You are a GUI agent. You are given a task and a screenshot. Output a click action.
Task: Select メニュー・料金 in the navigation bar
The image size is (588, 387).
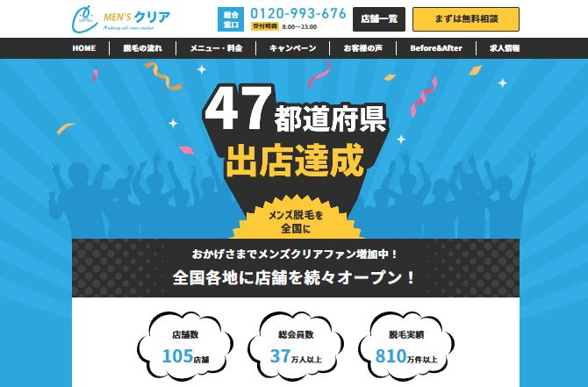click(216, 48)
